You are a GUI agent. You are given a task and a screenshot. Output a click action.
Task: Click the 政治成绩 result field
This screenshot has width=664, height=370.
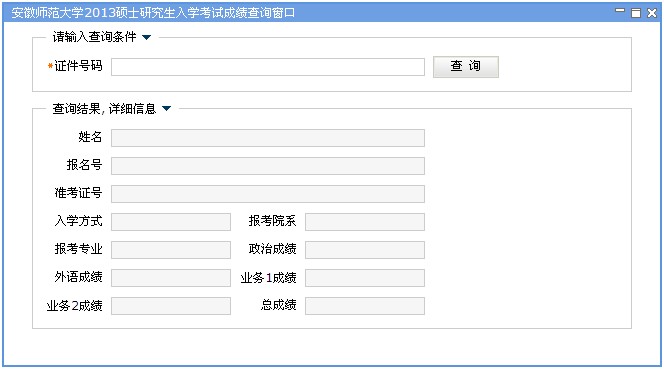(x=365, y=250)
